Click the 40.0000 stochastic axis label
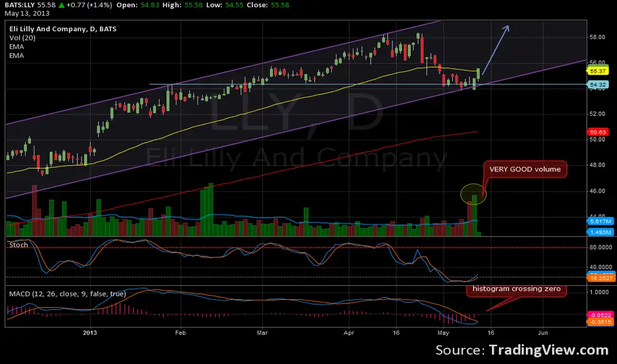The height and width of the screenshot is (364, 617). click(600, 267)
